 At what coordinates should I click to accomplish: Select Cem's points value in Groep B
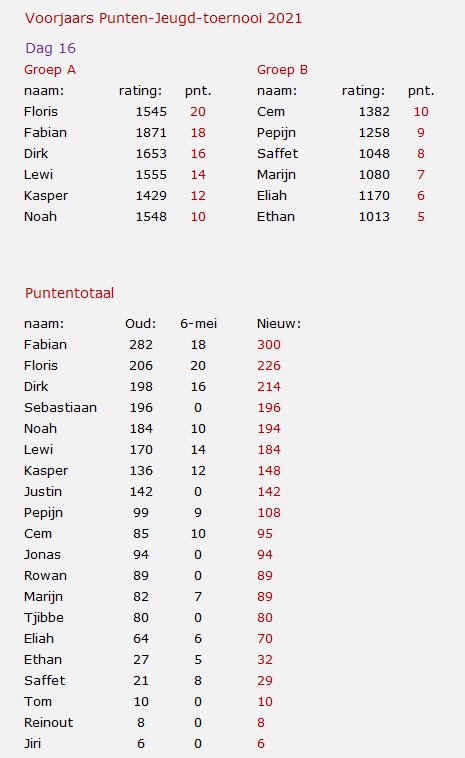tap(421, 112)
